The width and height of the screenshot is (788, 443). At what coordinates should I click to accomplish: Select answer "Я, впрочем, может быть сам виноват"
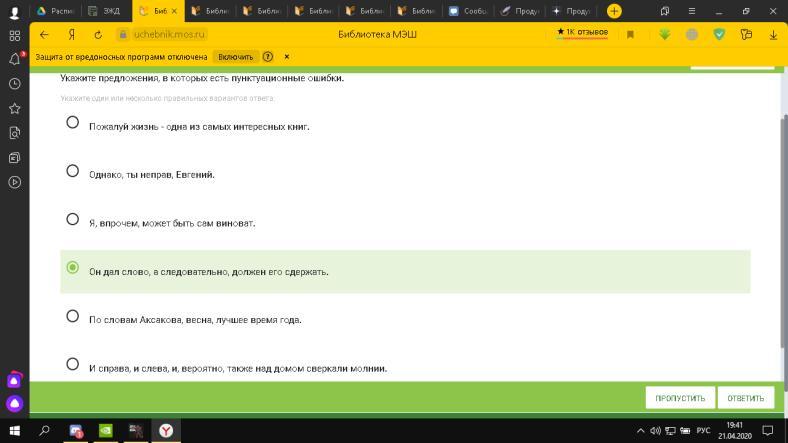tap(72, 219)
